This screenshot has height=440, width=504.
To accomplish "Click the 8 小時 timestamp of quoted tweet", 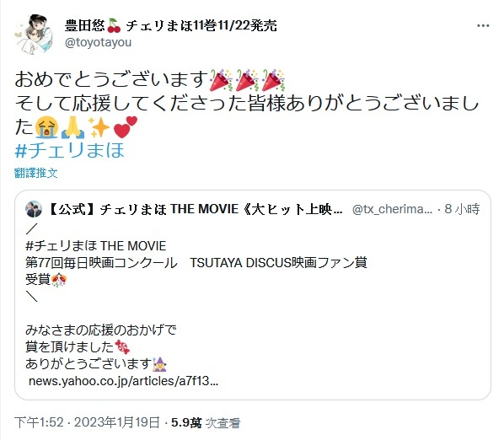I will [x=462, y=209].
